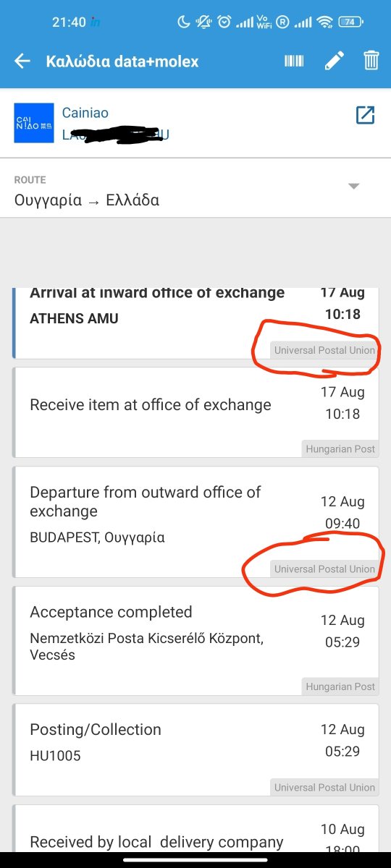Viewport: 391px width, 868px height.
Task: Select the Cainiao carrier name link
Action: coord(85,114)
